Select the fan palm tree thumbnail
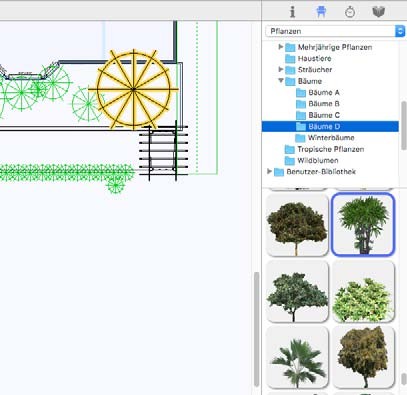This screenshot has height=395, width=407. (x=297, y=357)
